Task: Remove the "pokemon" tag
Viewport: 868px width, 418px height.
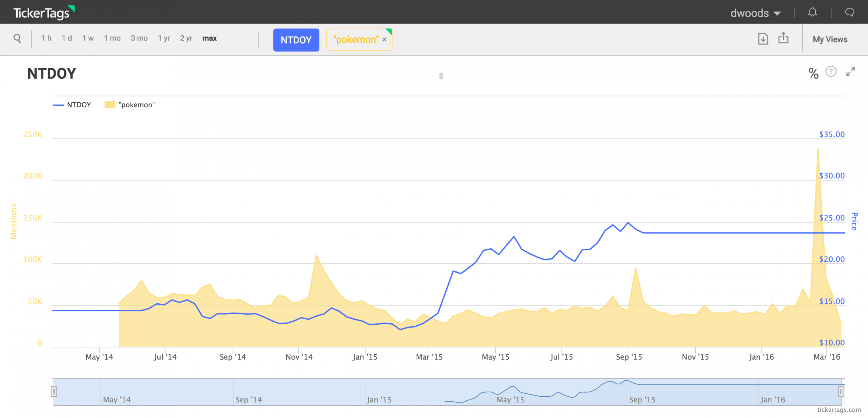Action: coord(384,39)
